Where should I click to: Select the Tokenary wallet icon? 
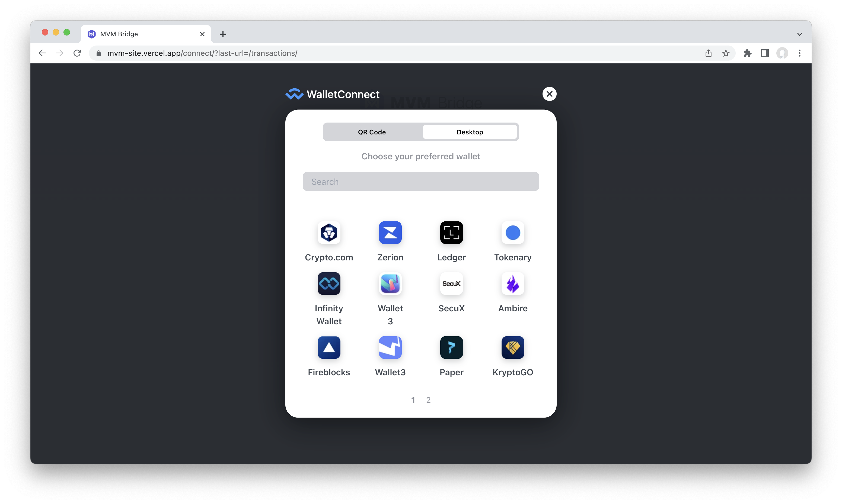pos(512,232)
